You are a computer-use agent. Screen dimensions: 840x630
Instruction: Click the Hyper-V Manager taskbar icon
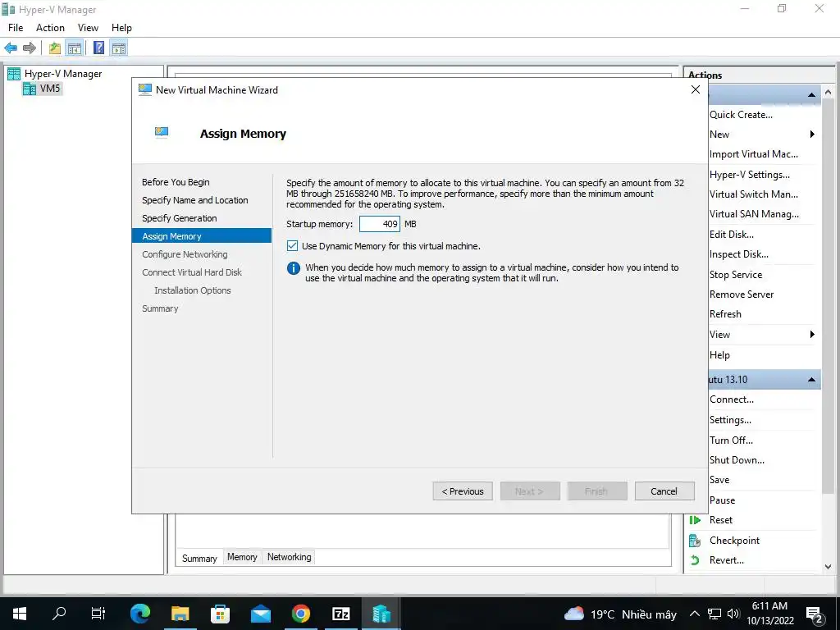381,614
